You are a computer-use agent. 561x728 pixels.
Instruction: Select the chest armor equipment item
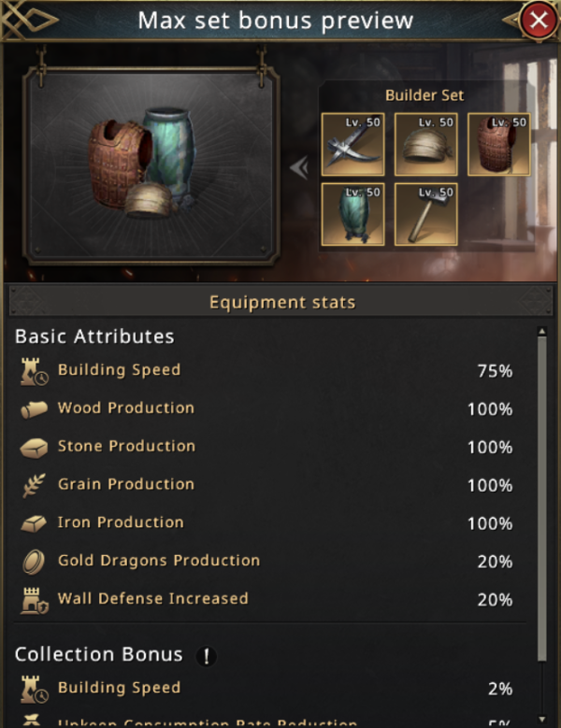click(x=498, y=144)
